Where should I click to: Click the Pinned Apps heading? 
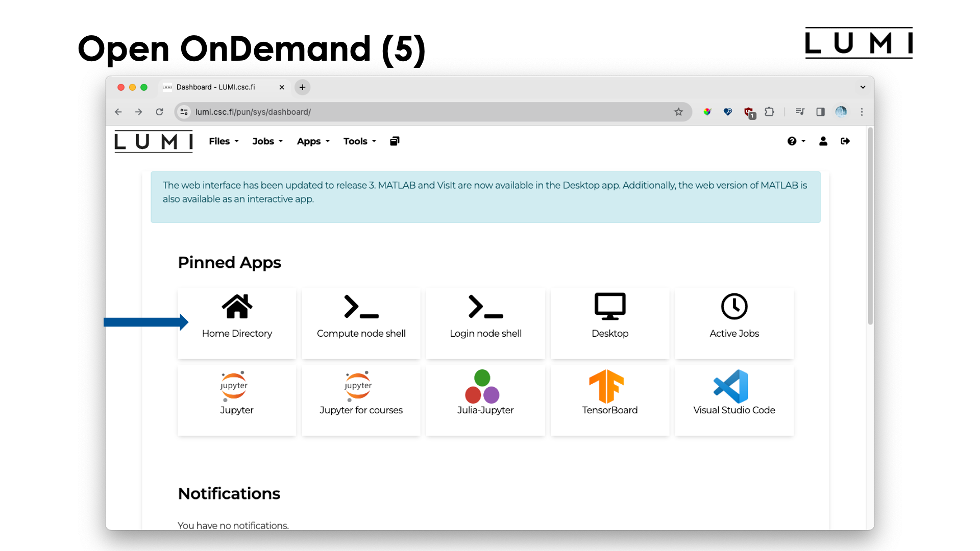tap(229, 262)
